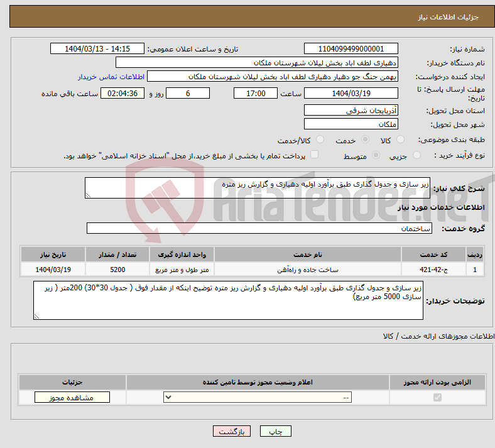Click the جزئیات اطلاعات نیاز page title

pos(449,17)
